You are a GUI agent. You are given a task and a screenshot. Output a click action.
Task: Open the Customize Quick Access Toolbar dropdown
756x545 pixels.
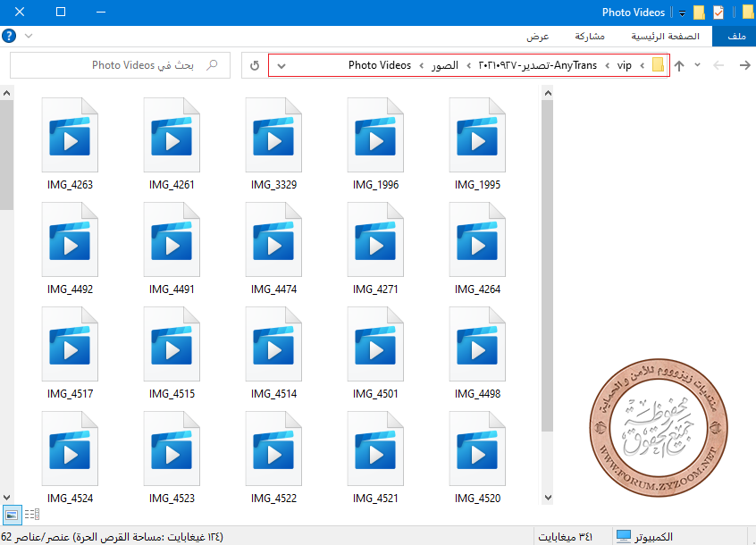pos(682,13)
